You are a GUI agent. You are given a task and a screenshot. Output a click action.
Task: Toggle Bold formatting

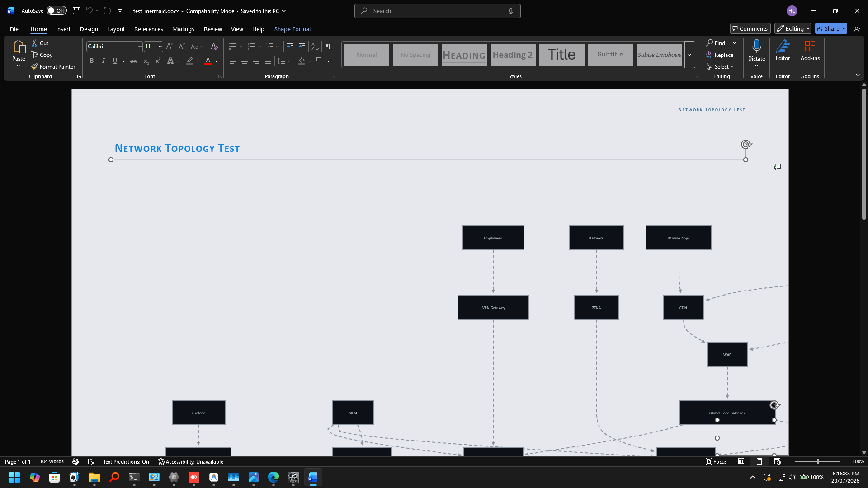92,61
